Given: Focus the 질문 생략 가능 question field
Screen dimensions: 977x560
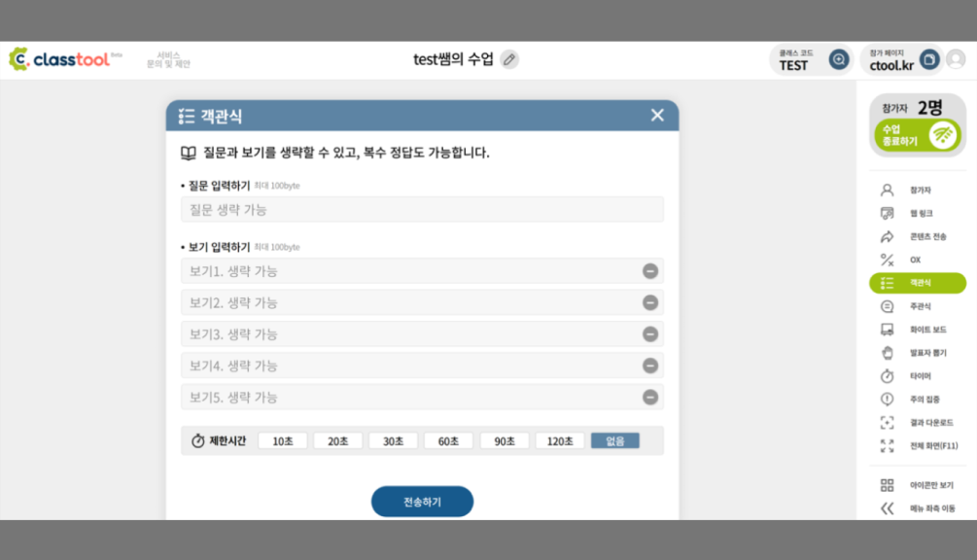Looking at the screenshot, I should [x=423, y=210].
